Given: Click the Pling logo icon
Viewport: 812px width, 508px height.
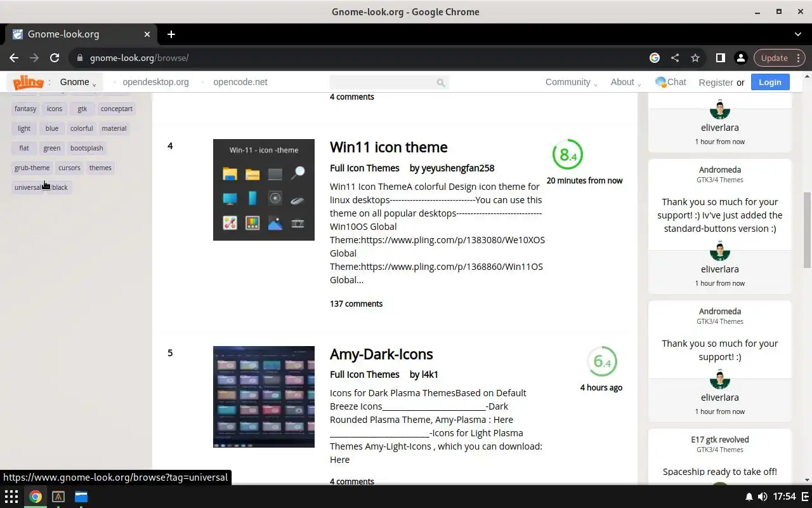Looking at the screenshot, I should tap(28, 82).
